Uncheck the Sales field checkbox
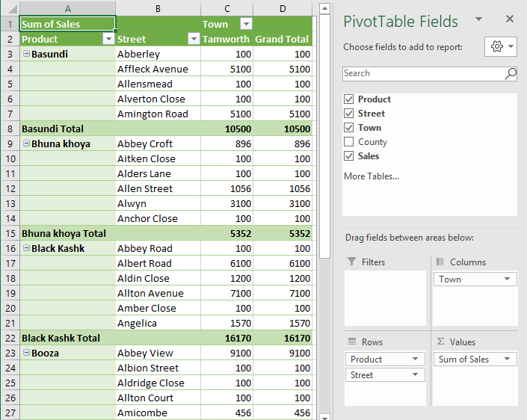 (348, 156)
